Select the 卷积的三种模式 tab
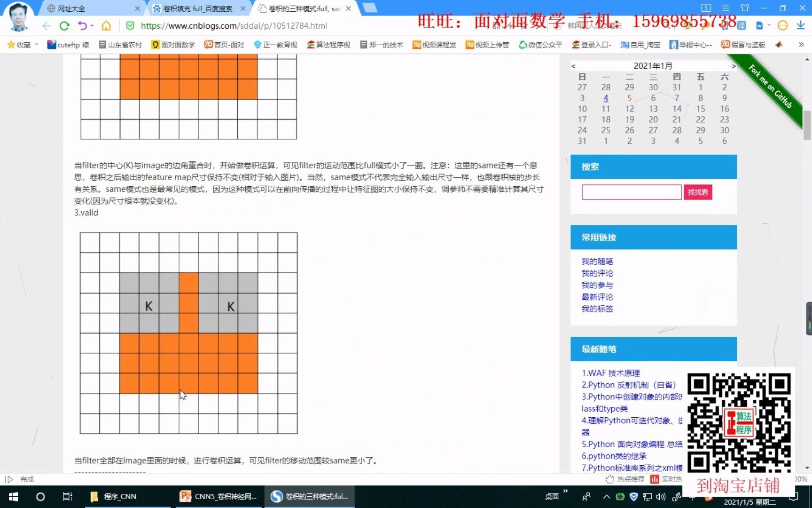 [x=304, y=8]
